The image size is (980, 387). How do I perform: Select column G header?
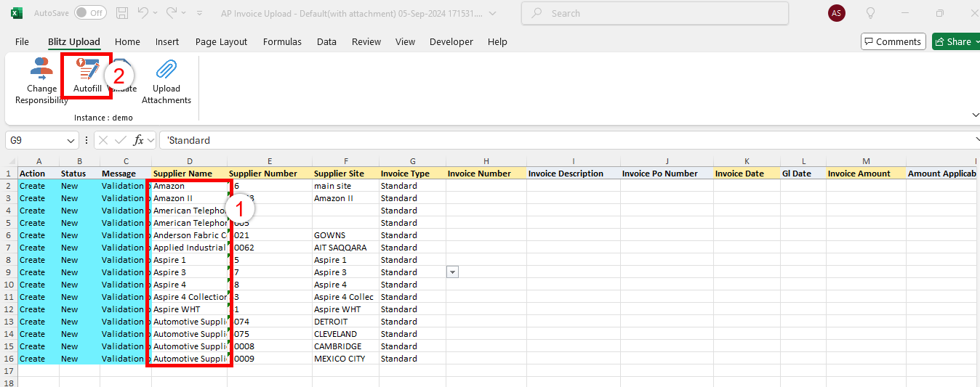coord(412,161)
